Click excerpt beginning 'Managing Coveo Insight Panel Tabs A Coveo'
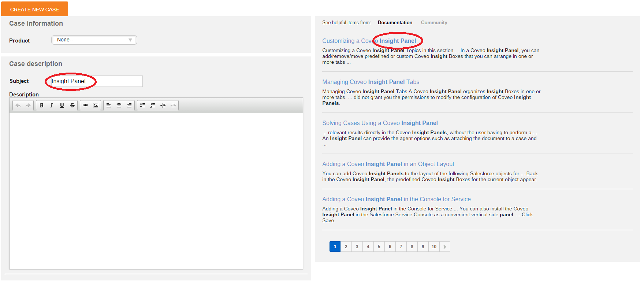The height and width of the screenshot is (283, 644). click(431, 98)
